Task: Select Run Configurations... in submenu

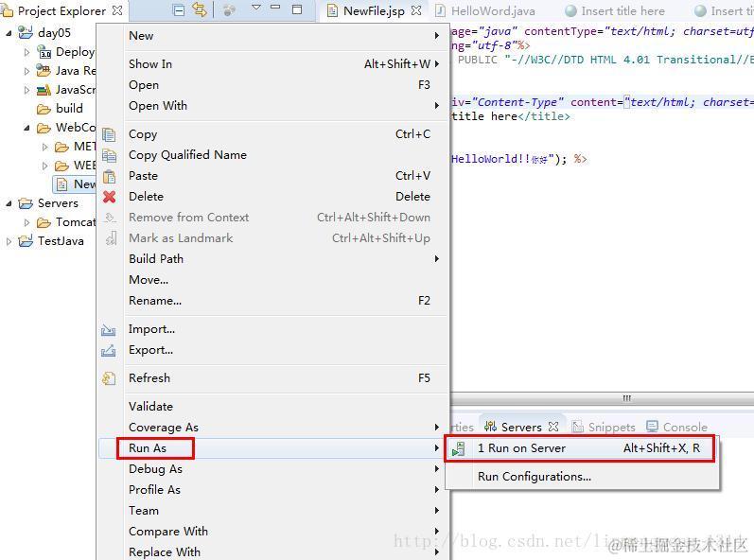Action: (x=582, y=477)
